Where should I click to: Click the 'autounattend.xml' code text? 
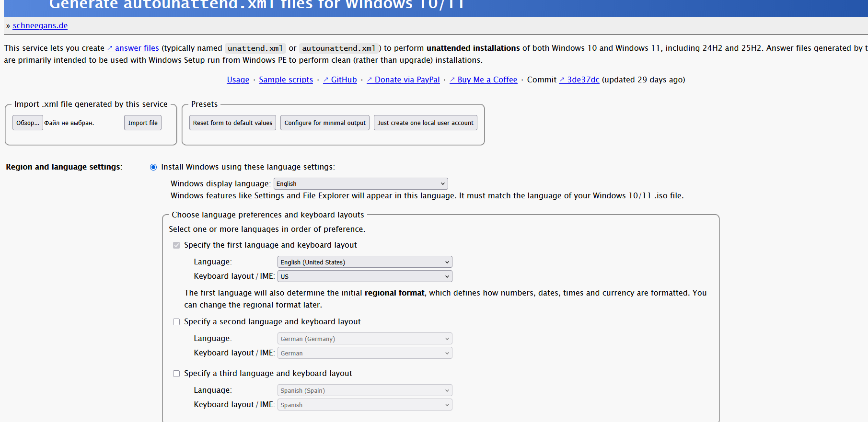(339, 48)
